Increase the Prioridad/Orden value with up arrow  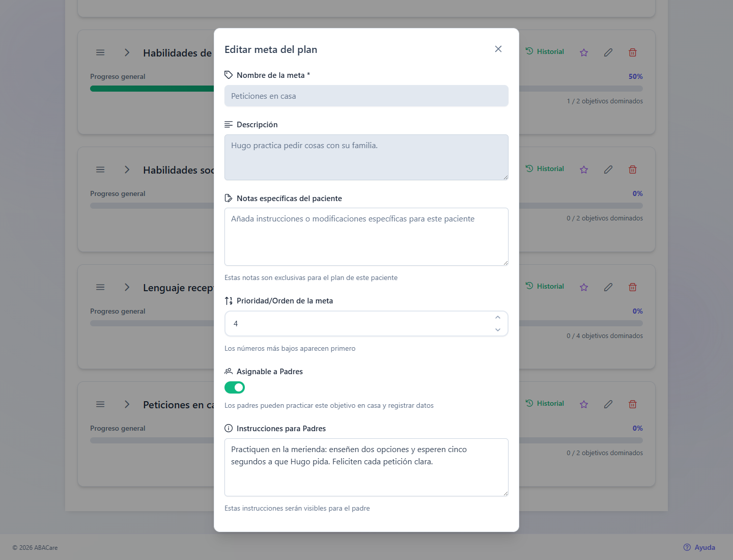[498, 317]
